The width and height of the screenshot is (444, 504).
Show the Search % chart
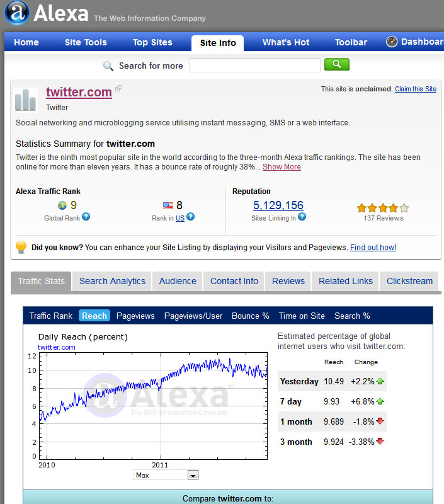(352, 316)
